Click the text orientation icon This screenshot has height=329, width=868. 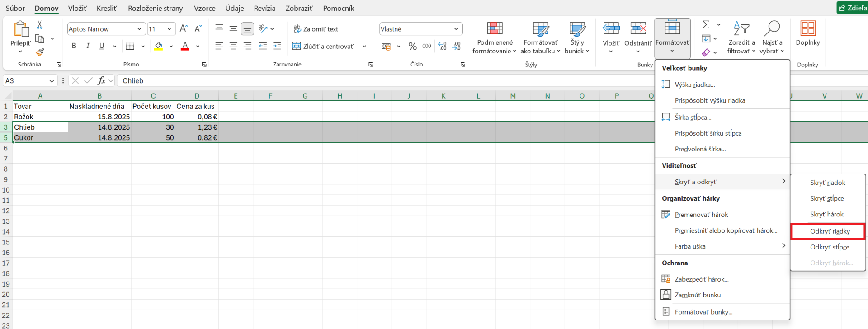[263, 28]
